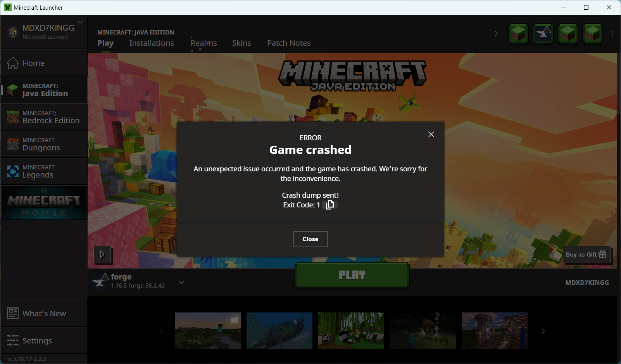The width and height of the screenshot is (621, 364).
Task: Click the Close button in the crash dialog
Action: (x=310, y=239)
